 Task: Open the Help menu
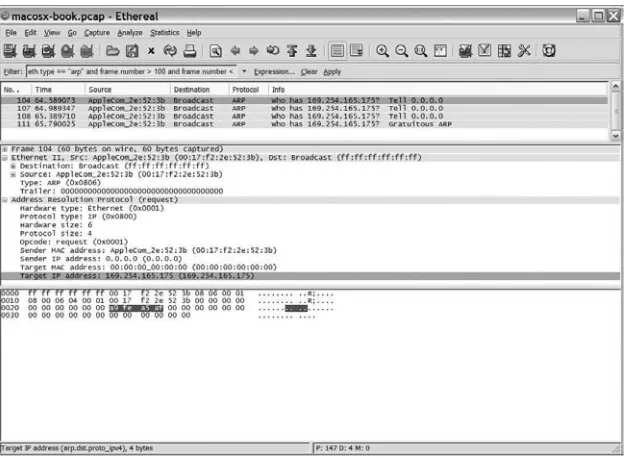click(194, 33)
